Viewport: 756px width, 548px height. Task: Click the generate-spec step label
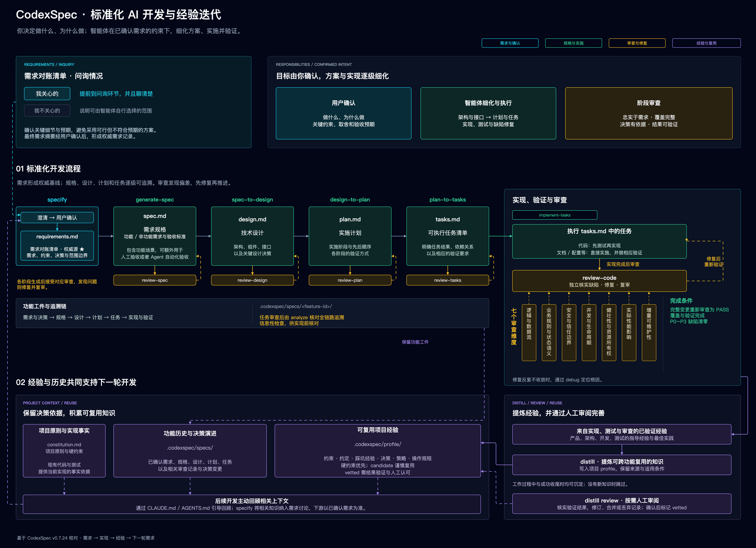click(155, 199)
